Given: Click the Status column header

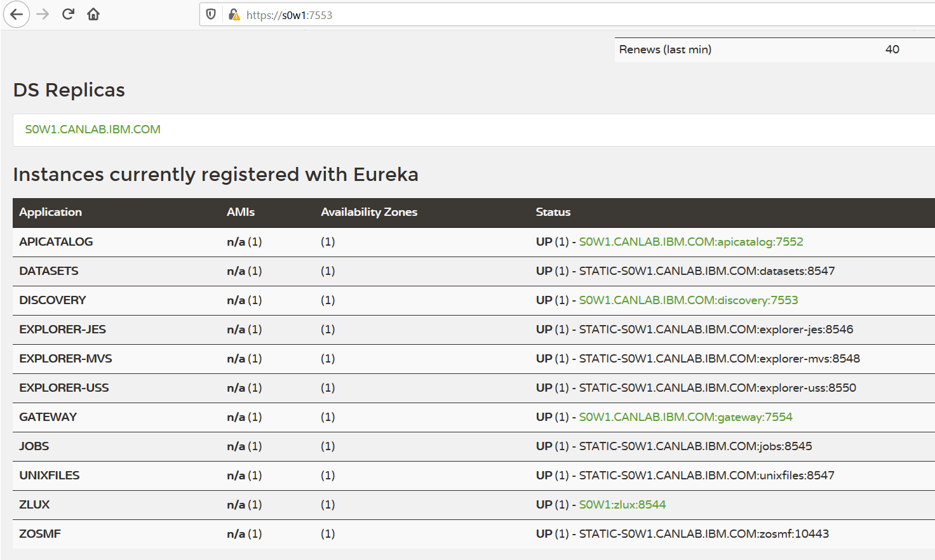Looking at the screenshot, I should [x=553, y=212].
